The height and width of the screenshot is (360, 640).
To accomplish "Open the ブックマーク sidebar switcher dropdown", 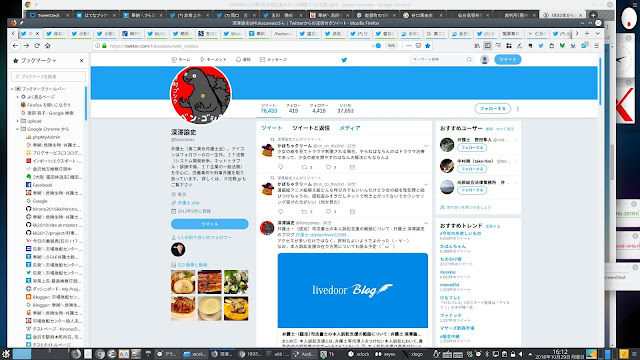I will point(38,60).
